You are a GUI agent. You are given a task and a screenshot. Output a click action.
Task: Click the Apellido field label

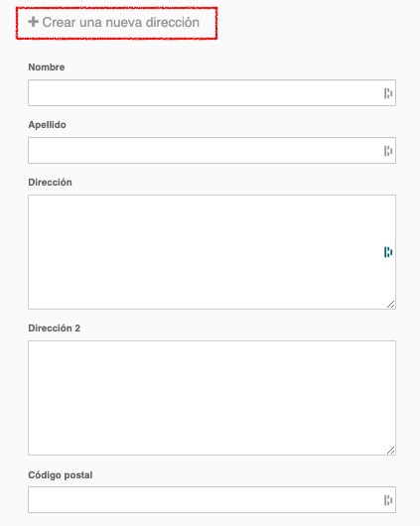pos(47,125)
